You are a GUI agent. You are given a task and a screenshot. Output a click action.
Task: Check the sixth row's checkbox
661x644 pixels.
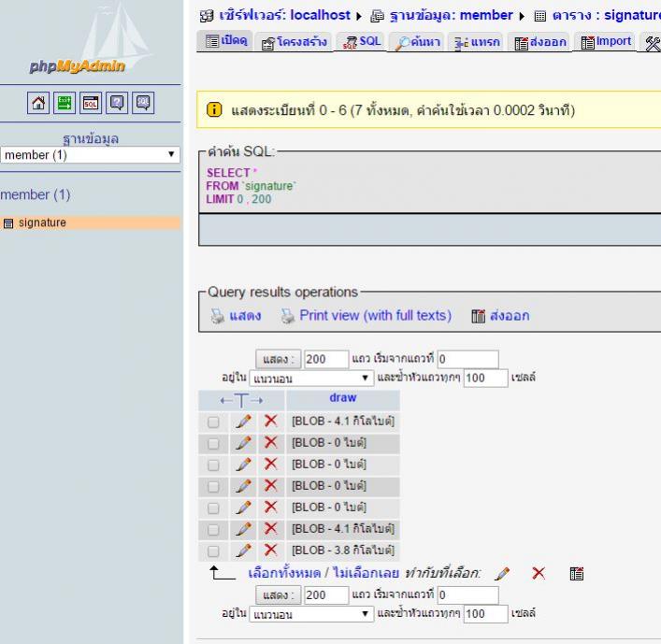click(x=213, y=529)
